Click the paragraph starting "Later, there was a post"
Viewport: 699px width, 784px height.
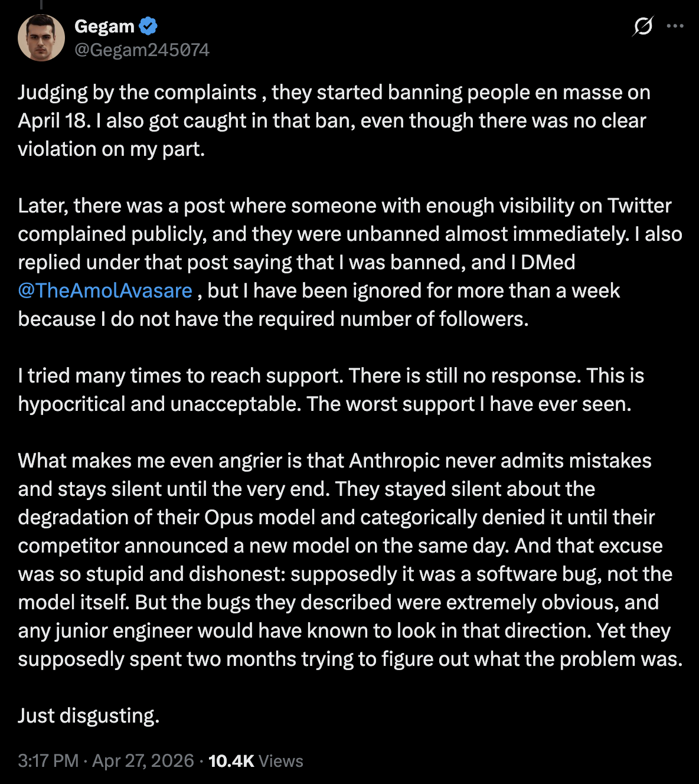coord(348,262)
